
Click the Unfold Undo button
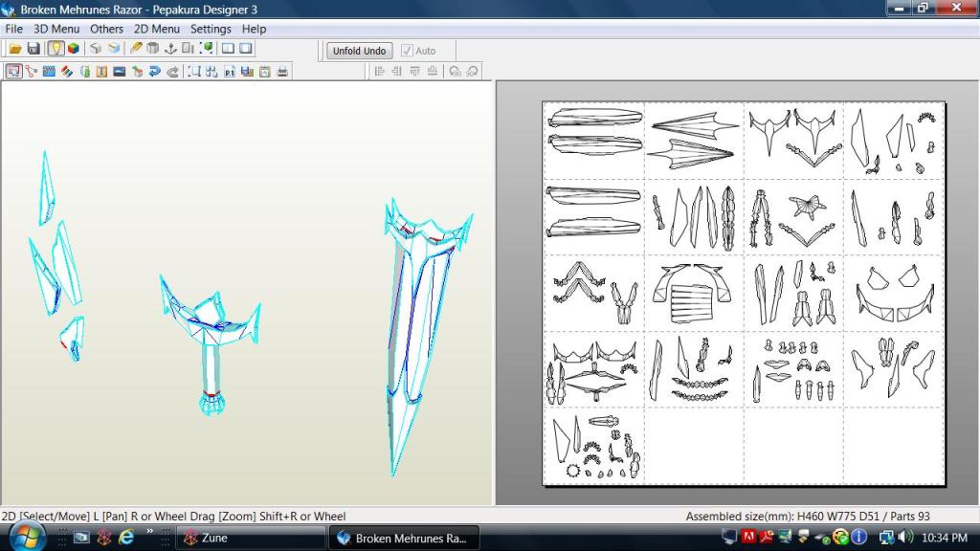360,51
